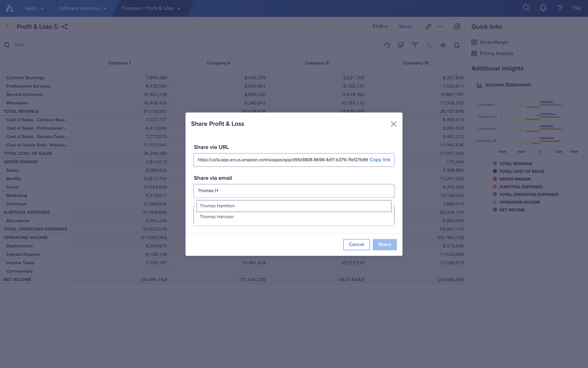Open the help question mark icon
Viewport: 588px width, 368px height.
pyautogui.click(x=560, y=8)
